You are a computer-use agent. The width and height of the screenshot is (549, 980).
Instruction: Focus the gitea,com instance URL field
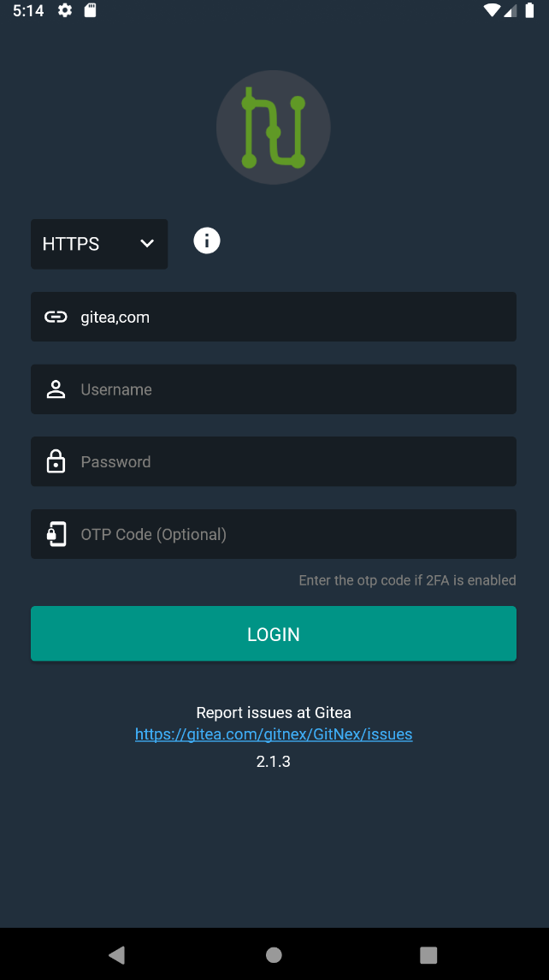click(x=291, y=317)
